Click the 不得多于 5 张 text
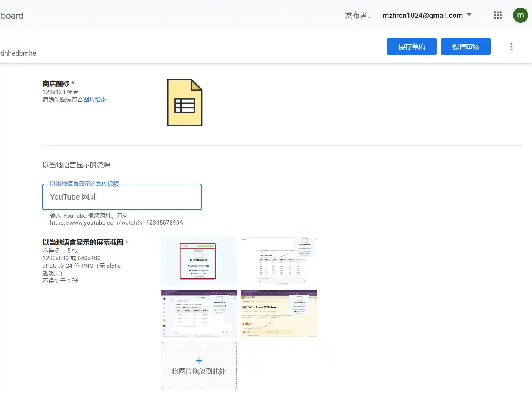This screenshot has width=532, height=393. 60,251
